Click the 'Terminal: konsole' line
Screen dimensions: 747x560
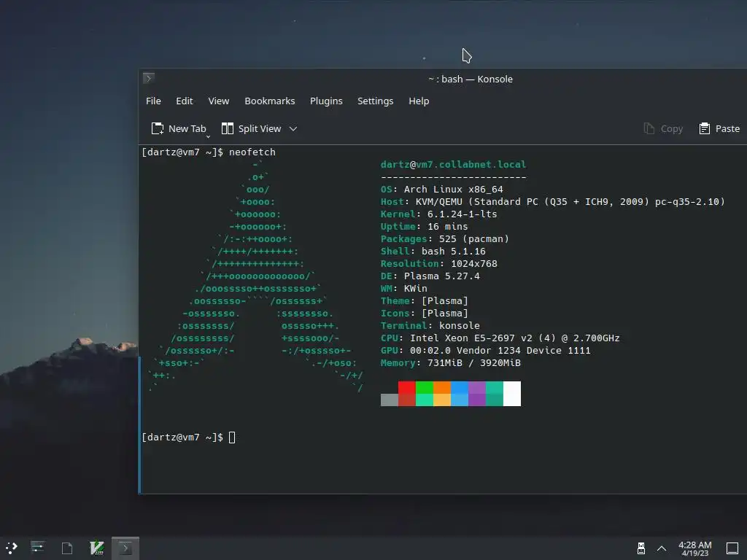[430, 325]
